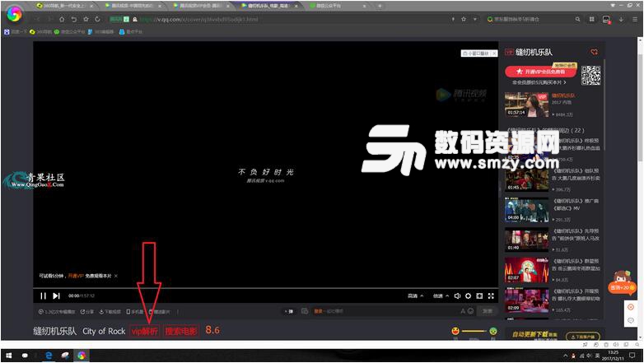Click the 5元购买本片 purchase link
Viewport: 644px width, 363px height.
point(539,82)
